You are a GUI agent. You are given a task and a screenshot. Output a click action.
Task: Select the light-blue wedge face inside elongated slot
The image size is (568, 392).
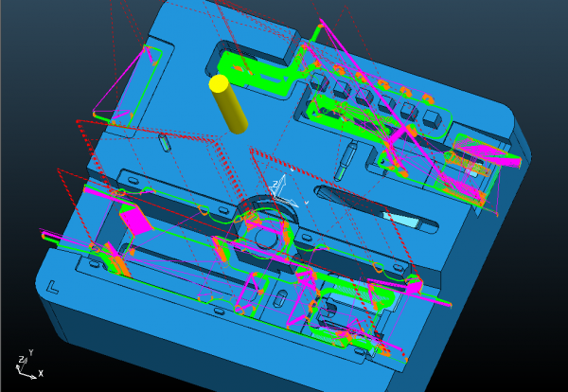pos(403,220)
